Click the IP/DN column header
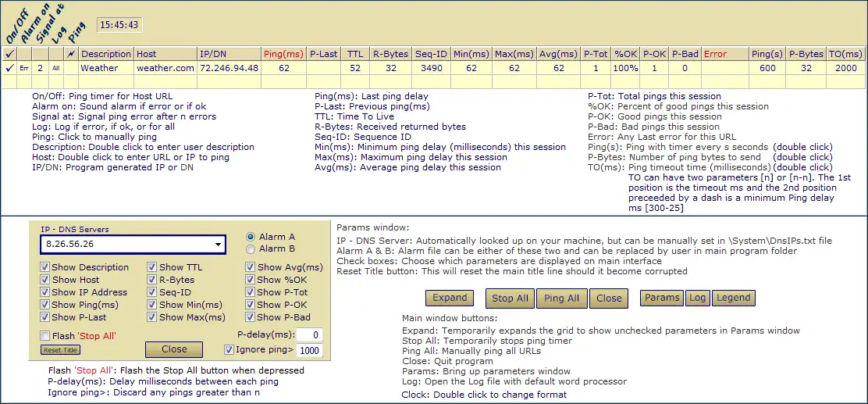The height and width of the screenshot is (404, 868). [x=229, y=55]
